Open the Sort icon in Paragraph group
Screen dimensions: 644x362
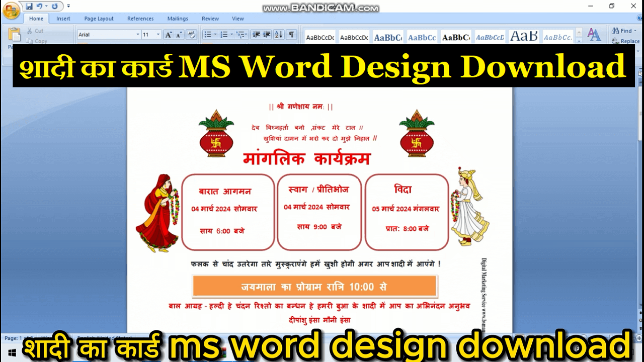click(x=278, y=34)
